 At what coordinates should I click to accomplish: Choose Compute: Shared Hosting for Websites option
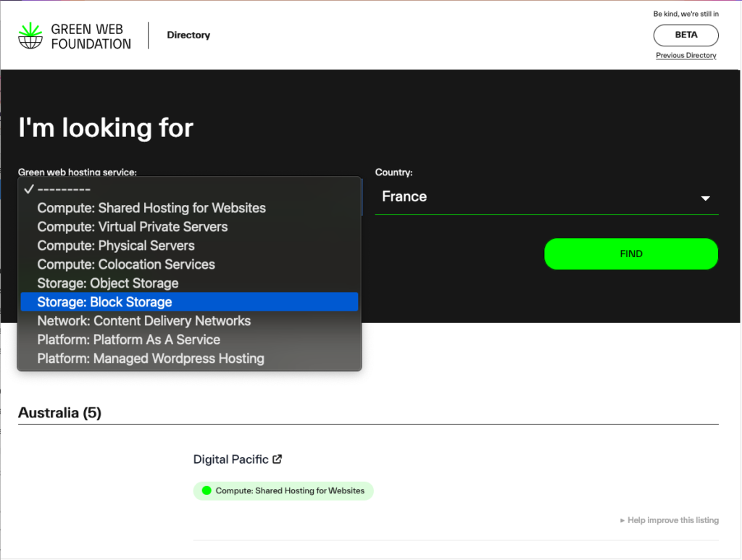pyautogui.click(x=151, y=208)
